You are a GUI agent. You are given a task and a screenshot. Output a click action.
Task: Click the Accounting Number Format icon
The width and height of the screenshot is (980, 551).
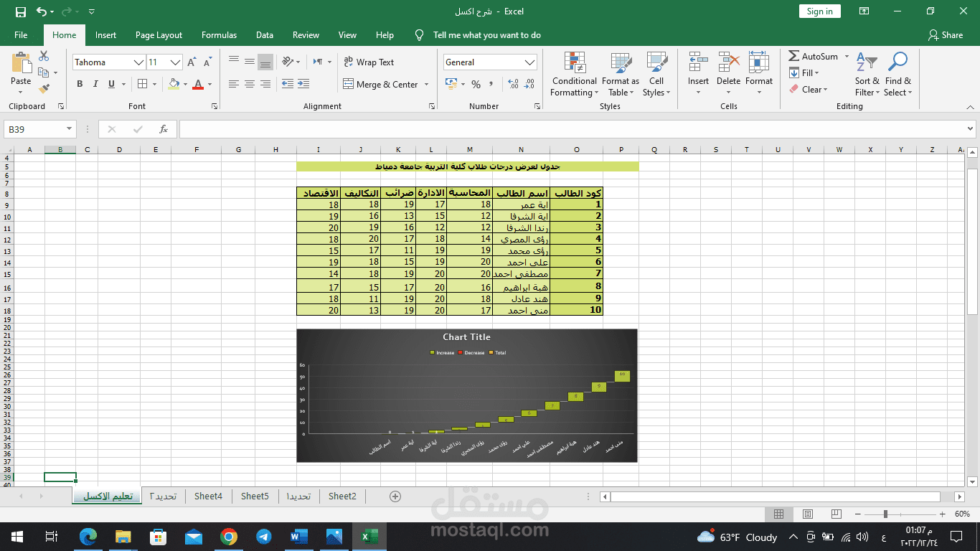click(x=451, y=84)
